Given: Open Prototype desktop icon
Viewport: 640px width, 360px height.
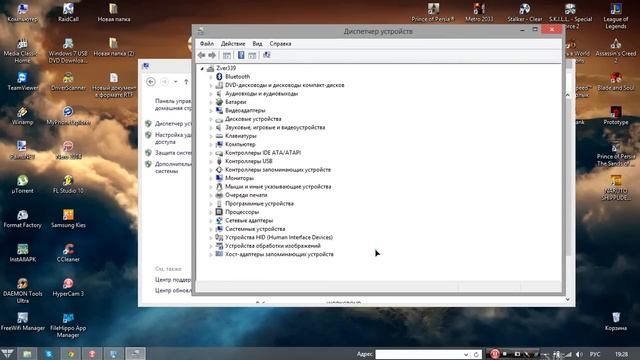Looking at the screenshot, I should tap(616, 116).
